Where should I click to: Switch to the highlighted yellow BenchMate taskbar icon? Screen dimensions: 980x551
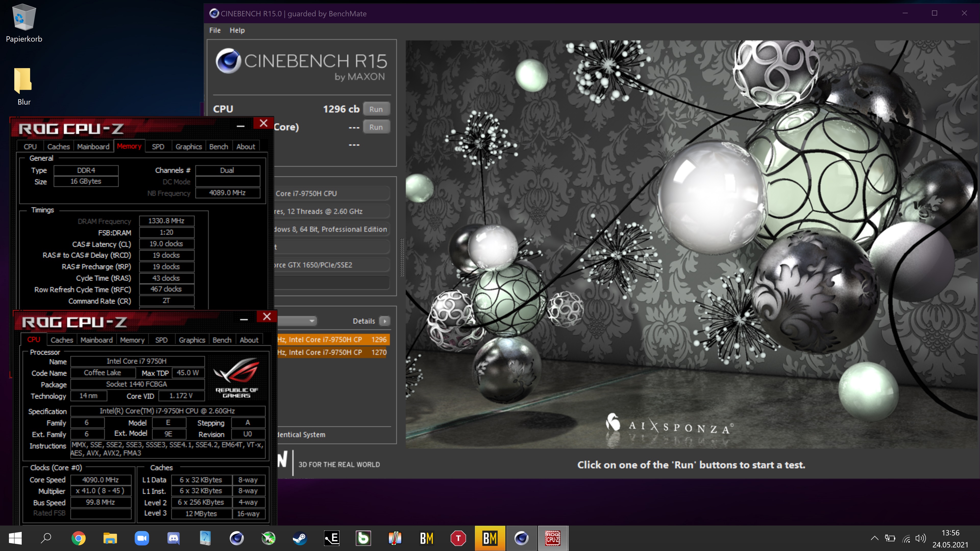point(490,538)
